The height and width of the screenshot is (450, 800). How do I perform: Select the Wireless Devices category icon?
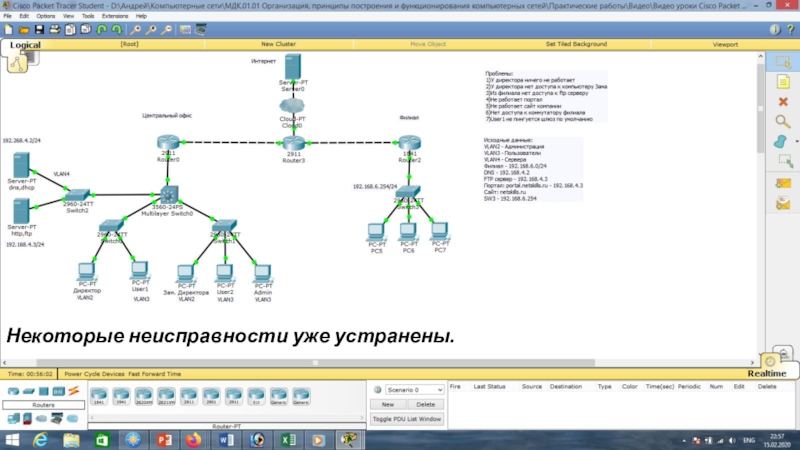[58, 391]
